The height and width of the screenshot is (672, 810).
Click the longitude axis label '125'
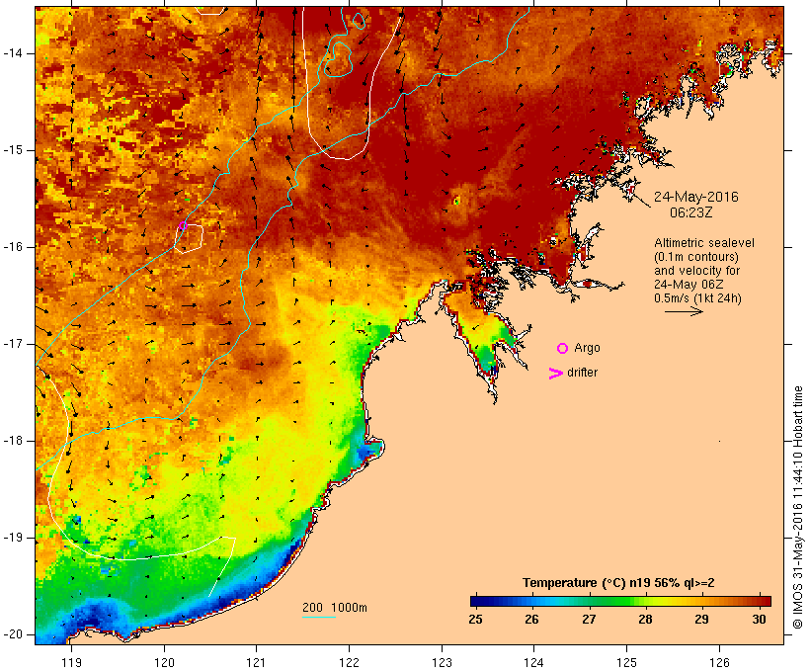coord(627,663)
